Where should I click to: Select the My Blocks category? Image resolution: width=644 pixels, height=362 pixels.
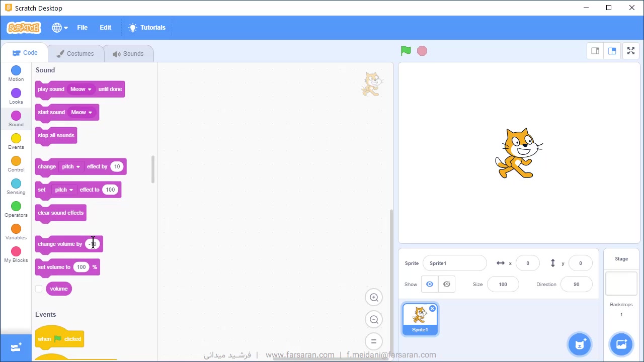point(16,254)
